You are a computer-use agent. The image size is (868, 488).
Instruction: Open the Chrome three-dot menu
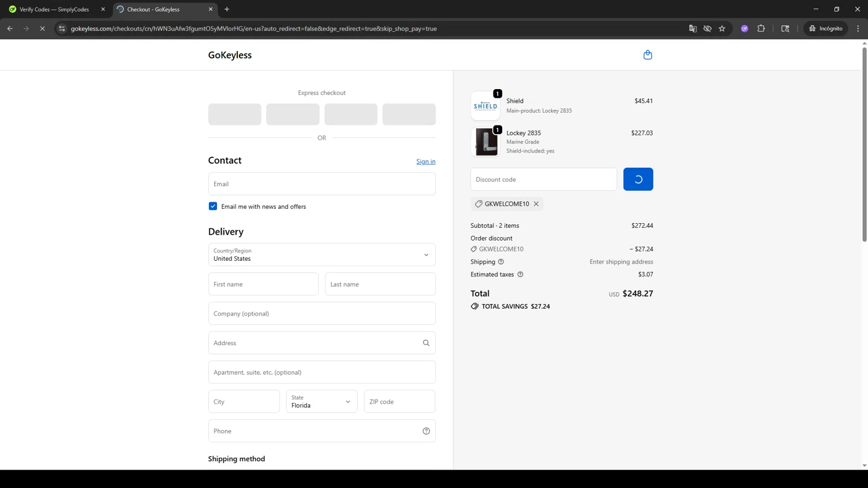pyautogui.click(x=858, y=28)
